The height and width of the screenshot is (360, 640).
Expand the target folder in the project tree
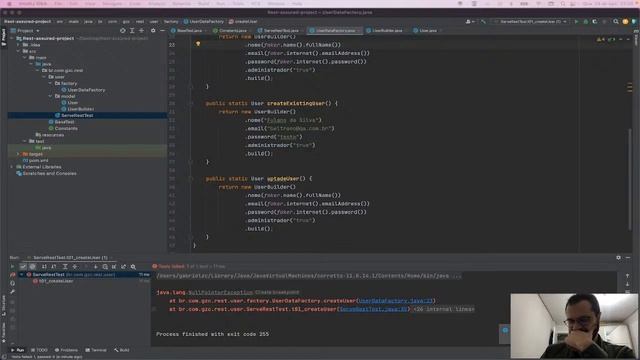[x=18, y=154]
